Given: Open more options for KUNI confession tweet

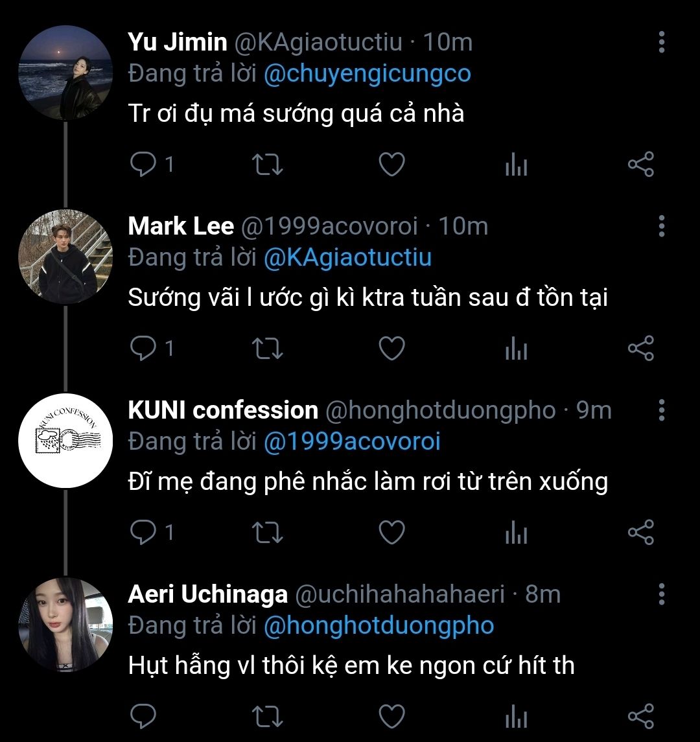Looking at the screenshot, I should (661, 410).
